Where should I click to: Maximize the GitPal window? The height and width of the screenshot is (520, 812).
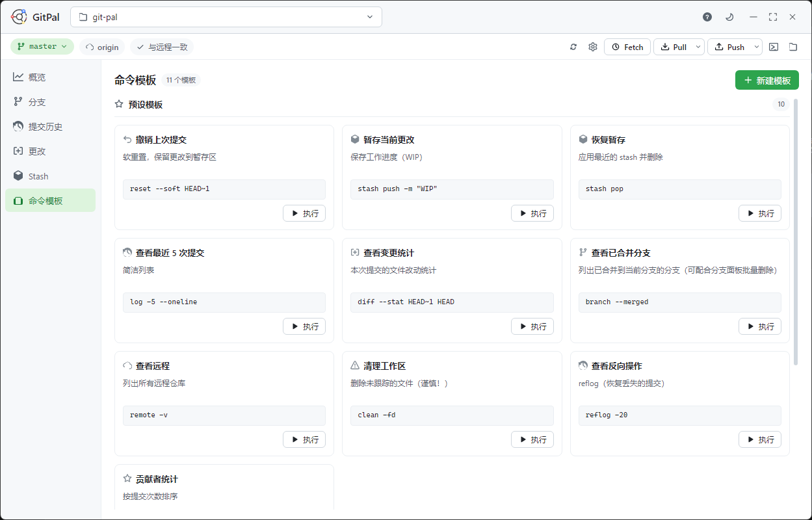[x=773, y=17]
